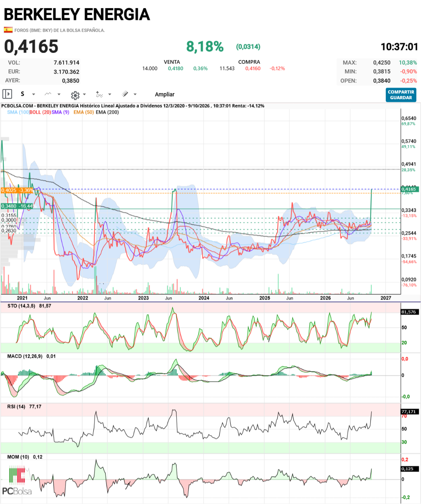The image size is (422, 504).
Task: Click the EUR value 3.170.362
Action: 66,72
